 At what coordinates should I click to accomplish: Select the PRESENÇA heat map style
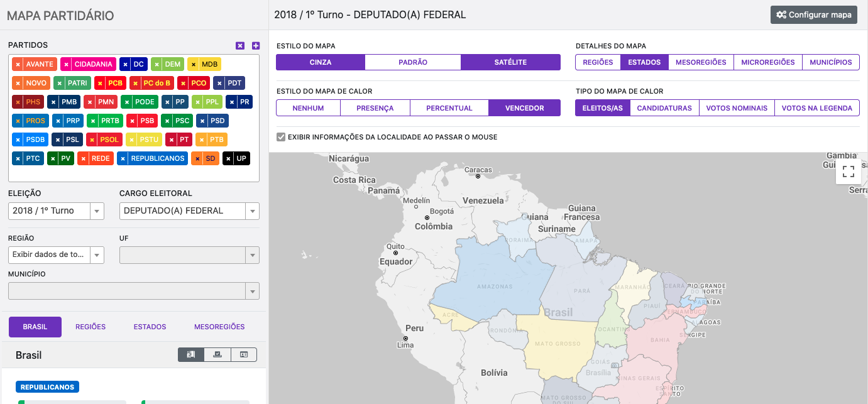375,107
